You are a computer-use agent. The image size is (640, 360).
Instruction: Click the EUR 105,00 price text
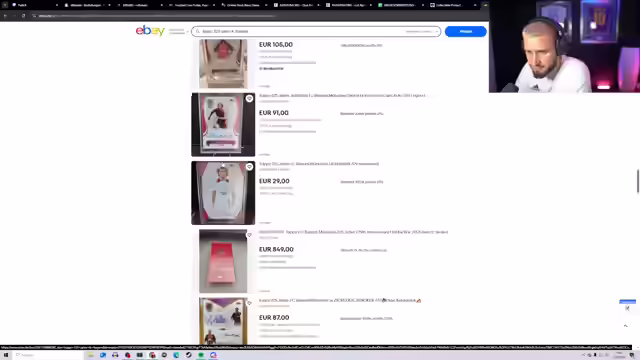276,44
